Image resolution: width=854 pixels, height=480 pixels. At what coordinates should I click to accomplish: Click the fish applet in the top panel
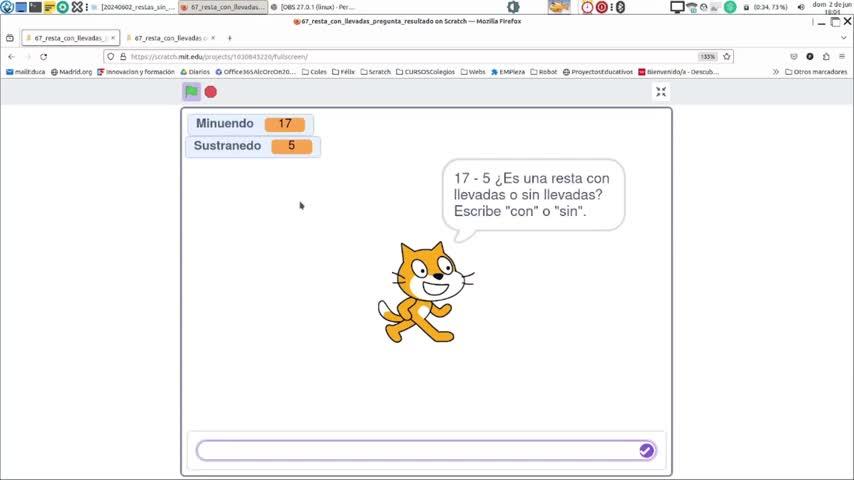[559, 7]
